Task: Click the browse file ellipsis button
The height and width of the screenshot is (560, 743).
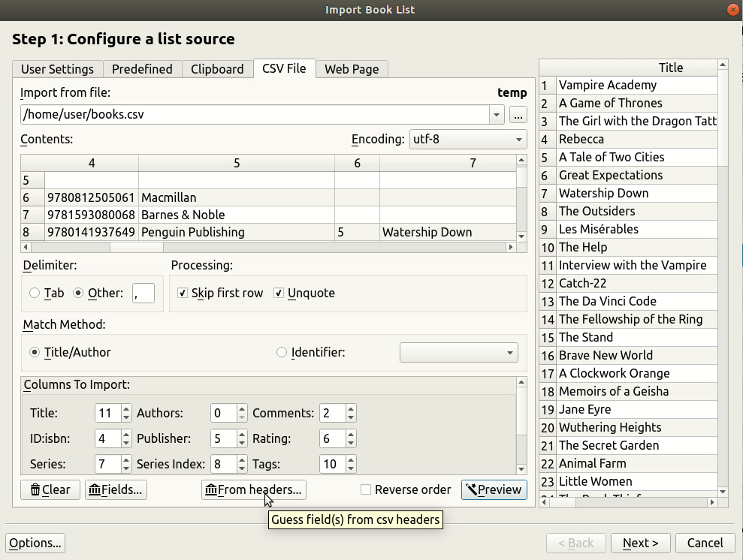Action: click(518, 115)
